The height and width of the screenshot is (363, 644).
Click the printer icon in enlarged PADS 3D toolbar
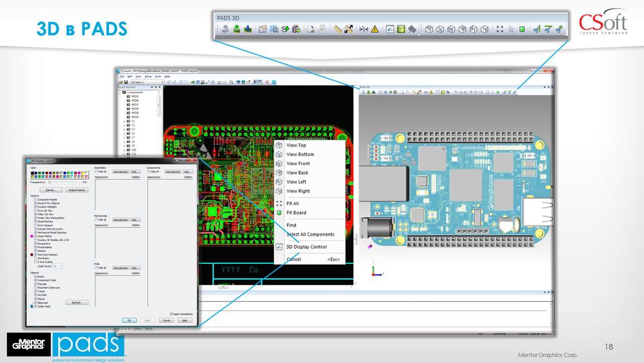coord(323,29)
